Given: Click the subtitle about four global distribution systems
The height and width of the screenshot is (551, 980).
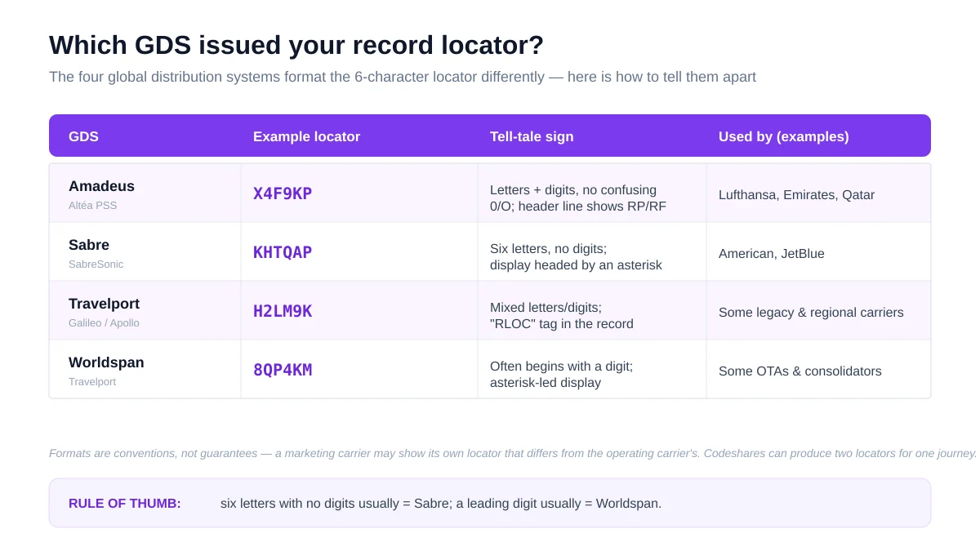Looking at the screenshot, I should (x=403, y=77).
